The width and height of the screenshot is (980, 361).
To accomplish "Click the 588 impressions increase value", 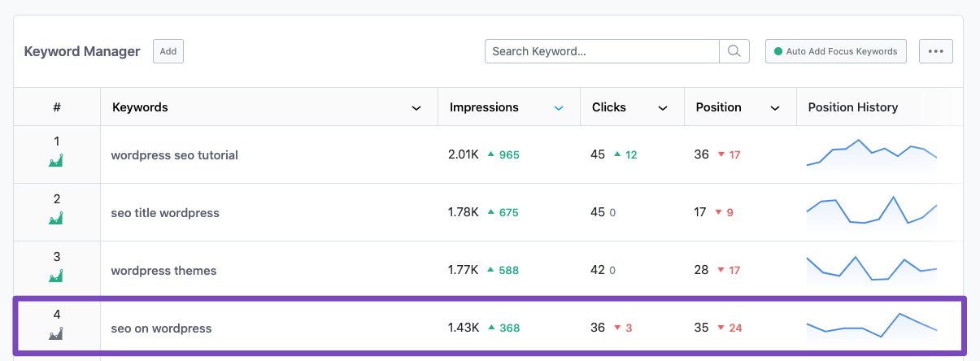I will point(509,271).
